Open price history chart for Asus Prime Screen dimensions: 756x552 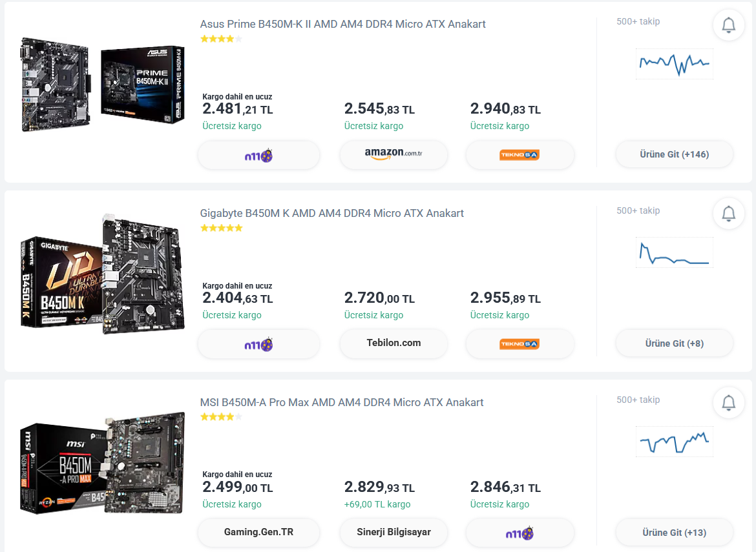674,63
